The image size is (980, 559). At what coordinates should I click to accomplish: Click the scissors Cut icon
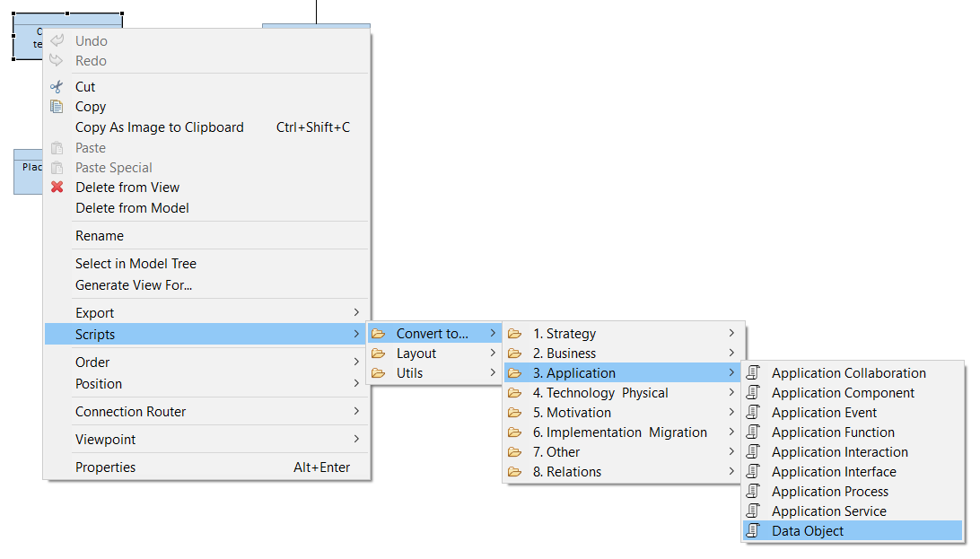click(57, 87)
